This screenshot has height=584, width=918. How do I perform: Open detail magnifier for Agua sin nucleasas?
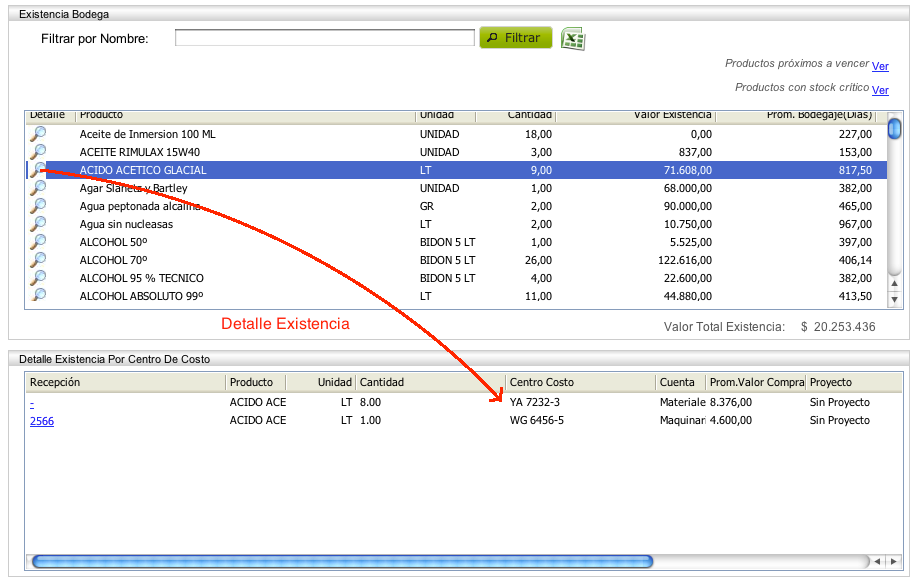[38, 224]
